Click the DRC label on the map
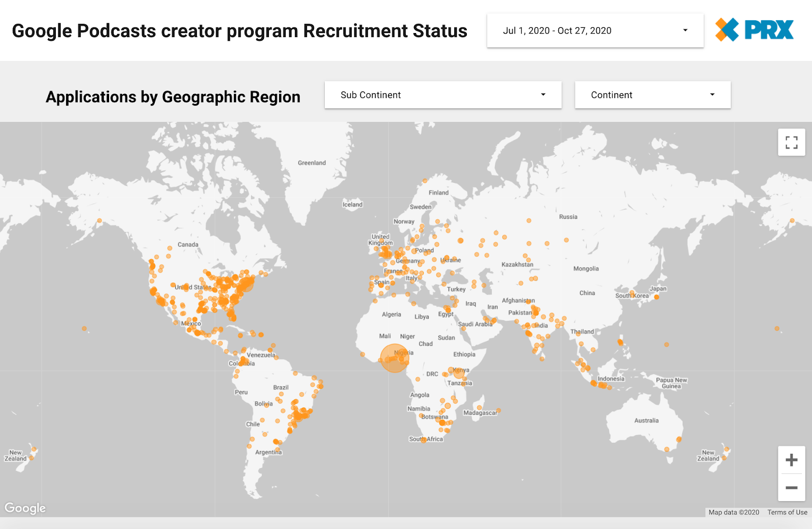Image resolution: width=812 pixels, height=529 pixels. [432, 374]
